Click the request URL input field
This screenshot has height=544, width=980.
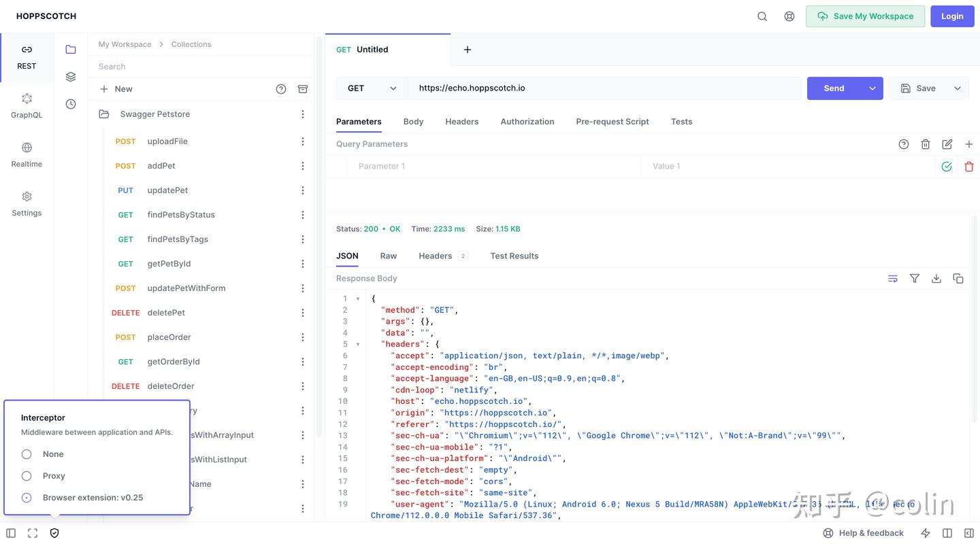pyautogui.click(x=604, y=88)
